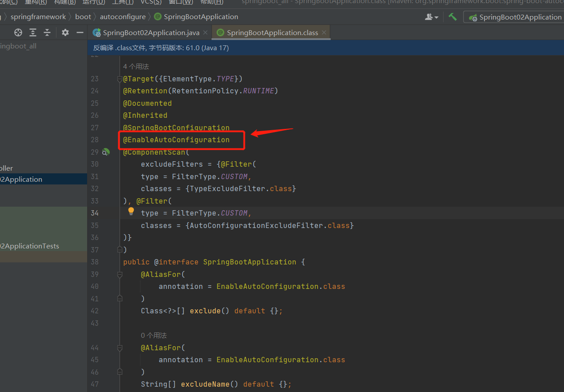Click the @Documented annotation text
564x392 pixels.
148,104
